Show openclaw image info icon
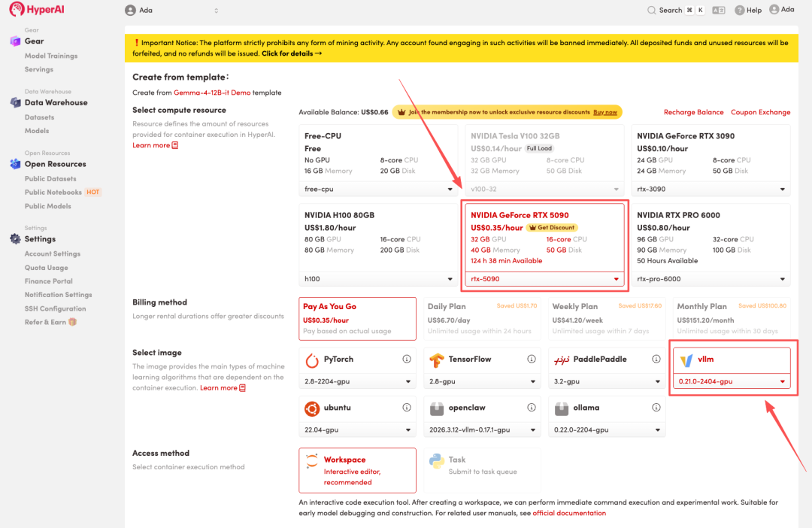The width and height of the screenshot is (812, 528). click(532, 408)
